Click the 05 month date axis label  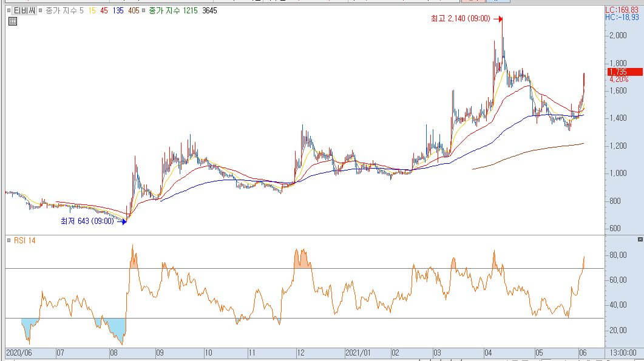pyautogui.click(x=539, y=353)
